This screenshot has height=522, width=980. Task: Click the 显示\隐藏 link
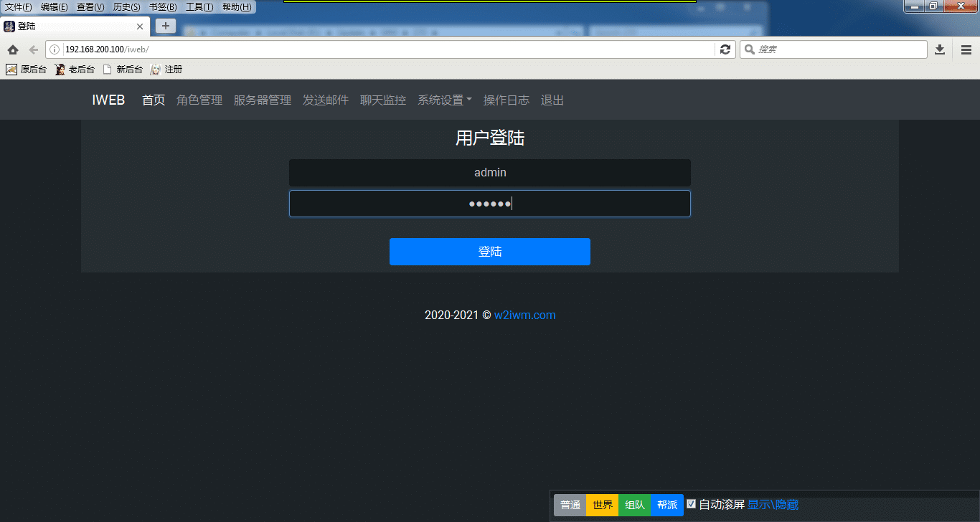click(773, 505)
